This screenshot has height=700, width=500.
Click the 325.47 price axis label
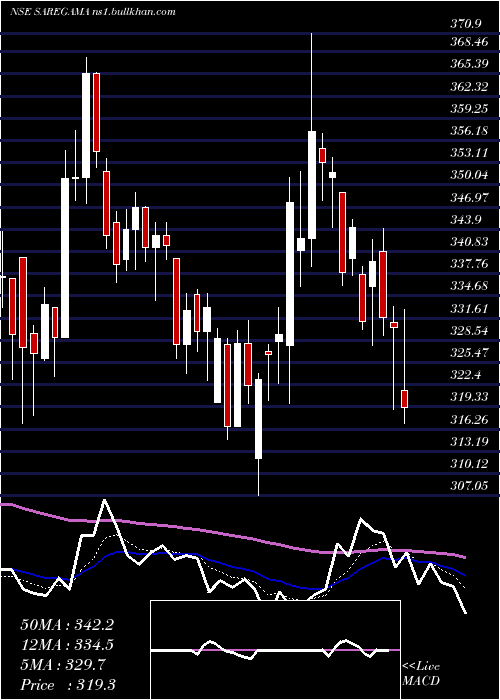470,352
